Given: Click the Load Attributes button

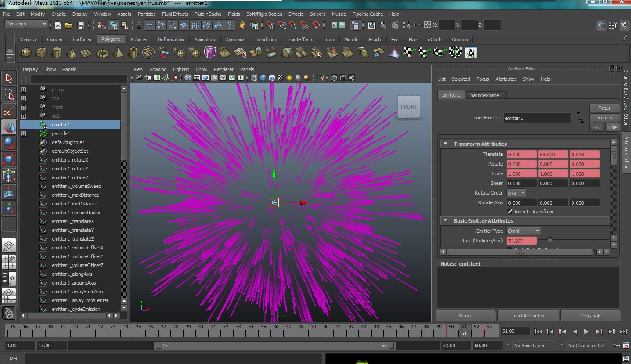Looking at the screenshot, I should [x=528, y=316].
